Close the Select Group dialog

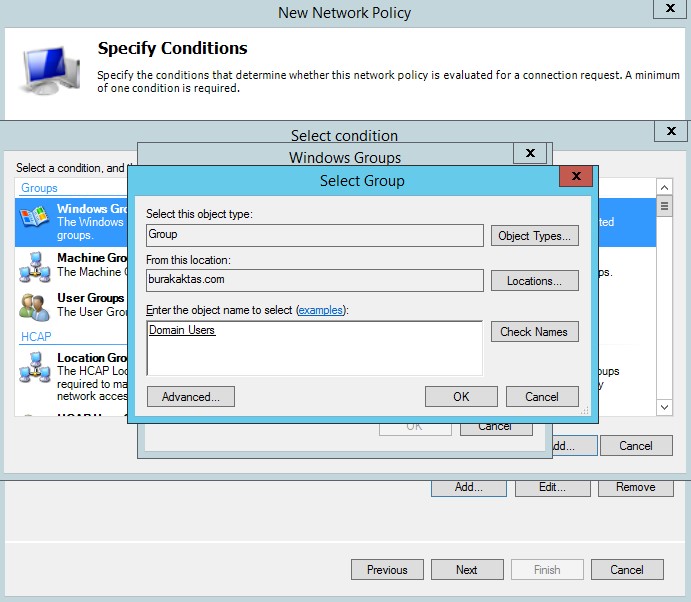[576, 176]
